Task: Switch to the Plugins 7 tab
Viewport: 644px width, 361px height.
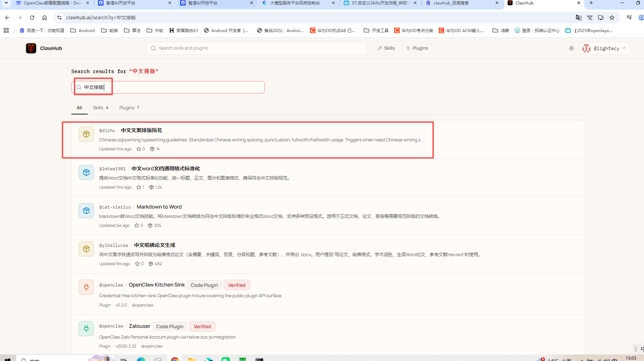Action: (x=129, y=108)
